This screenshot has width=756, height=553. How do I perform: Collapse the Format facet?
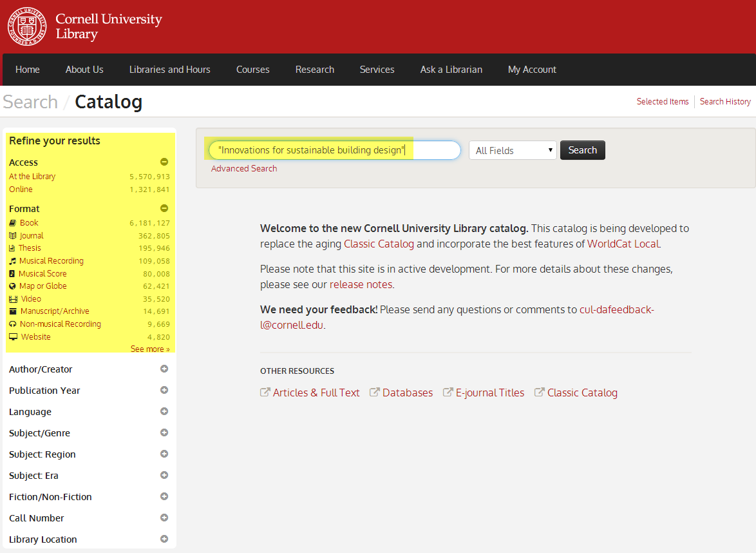(164, 208)
